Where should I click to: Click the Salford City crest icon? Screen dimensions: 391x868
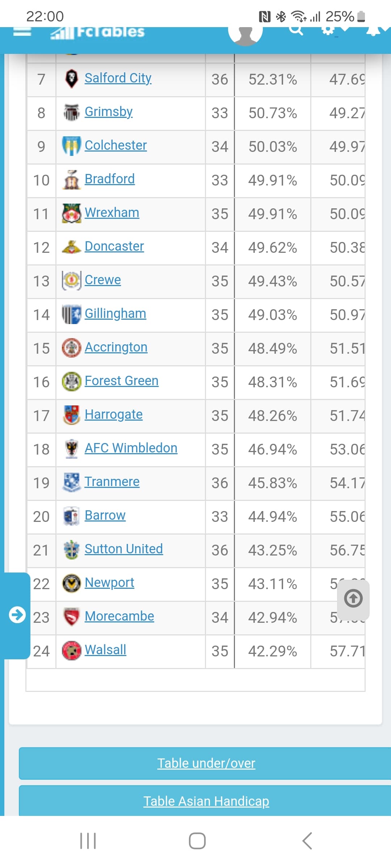(x=71, y=78)
